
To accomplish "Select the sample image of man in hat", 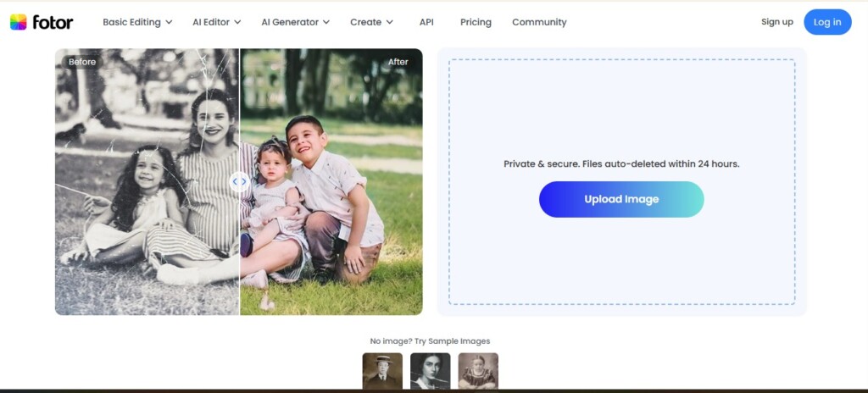I will (382, 371).
